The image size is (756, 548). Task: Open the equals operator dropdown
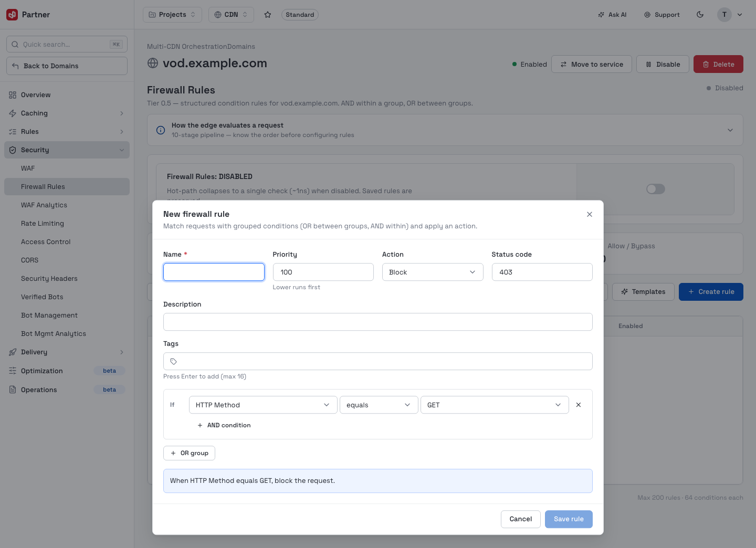379,405
